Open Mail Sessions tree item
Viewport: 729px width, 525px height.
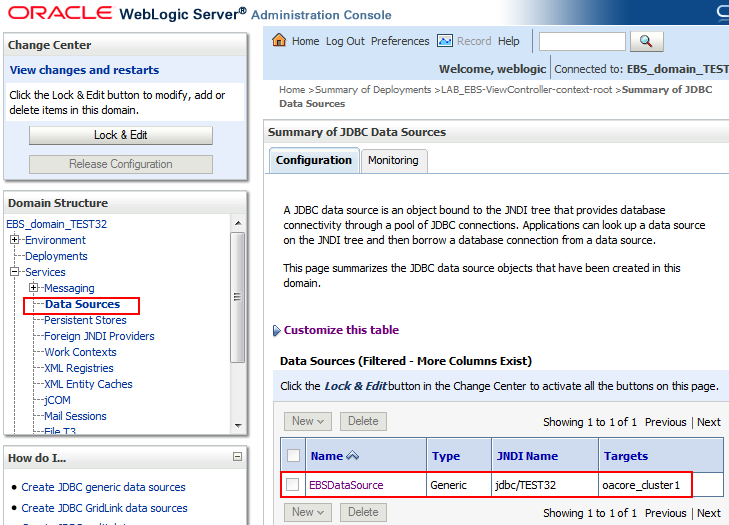pyautogui.click(x=75, y=416)
